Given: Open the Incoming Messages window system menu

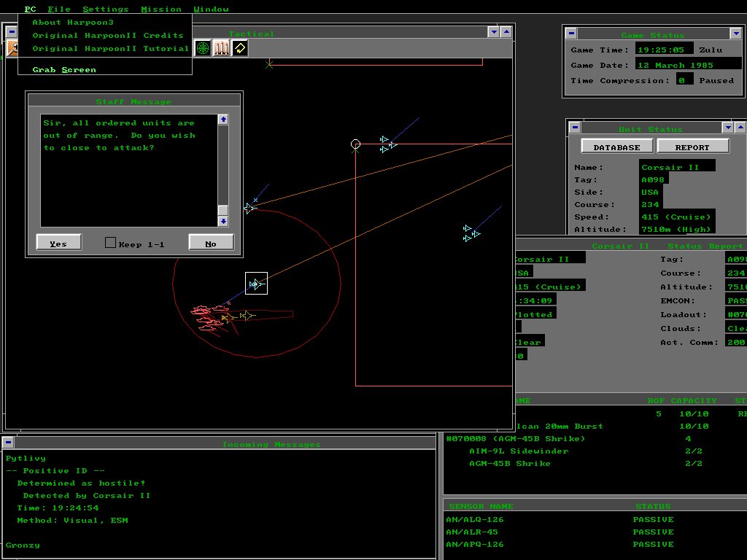Looking at the screenshot, I should [x=8, y=443].
